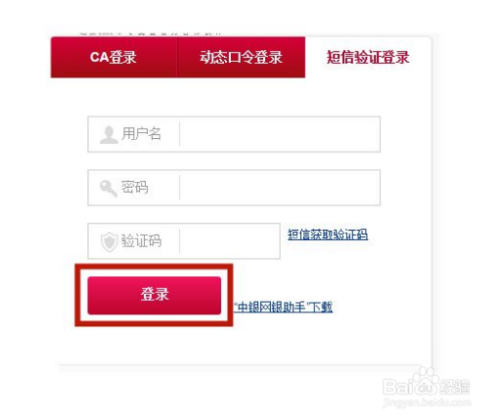500x420 pixels.
Task: Click the 短信获取验证码 link
Action: click(328, 234)
